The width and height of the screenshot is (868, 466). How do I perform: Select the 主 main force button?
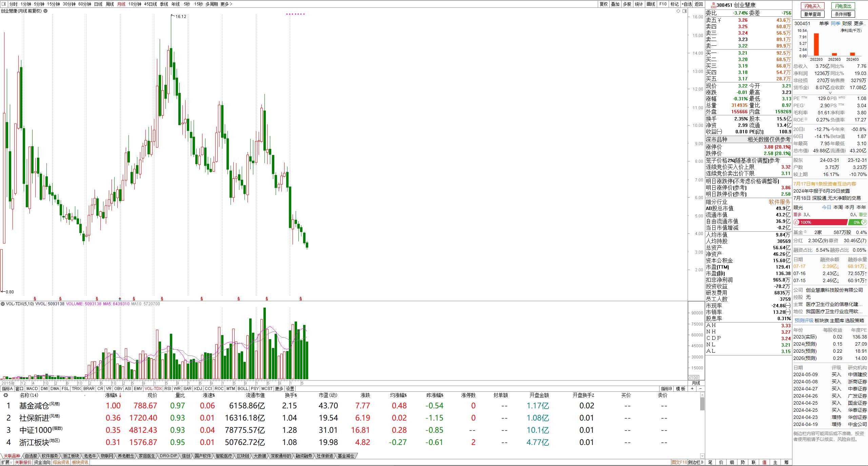[x=775, y=462]
